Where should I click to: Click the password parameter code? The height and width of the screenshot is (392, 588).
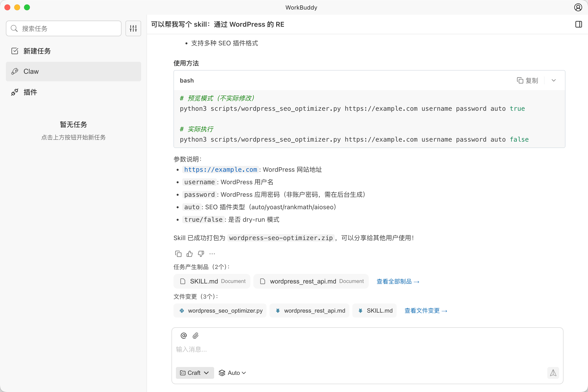pos(199,195)
